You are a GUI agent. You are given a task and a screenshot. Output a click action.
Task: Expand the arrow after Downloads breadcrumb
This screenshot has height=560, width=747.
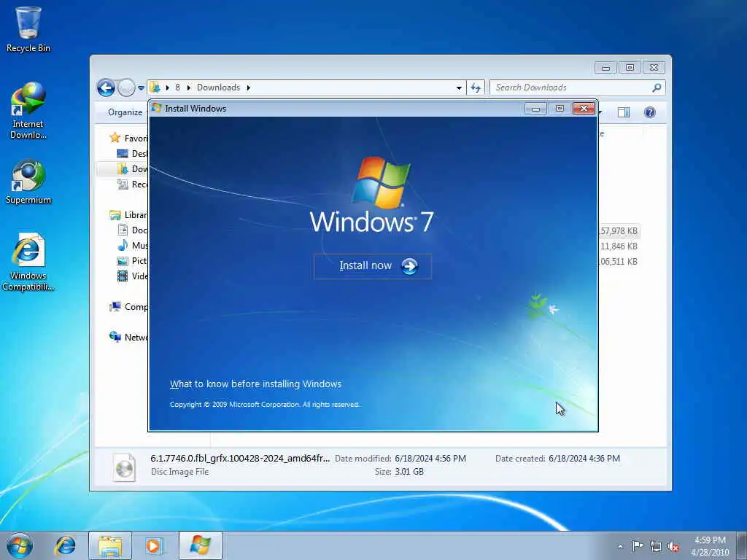[248, 87]
